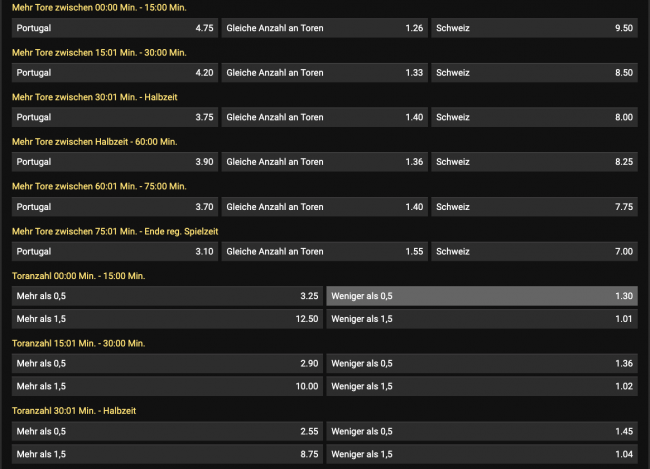Toggle Mehr als 0,5 bet at 3.25
Viewport: 650px width, 469px height.
[167, 296]
